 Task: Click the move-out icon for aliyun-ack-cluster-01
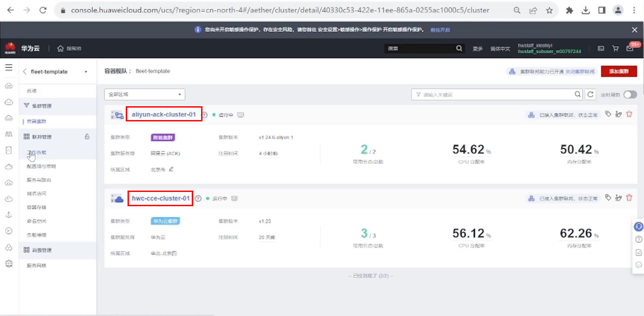coord(619,114)
